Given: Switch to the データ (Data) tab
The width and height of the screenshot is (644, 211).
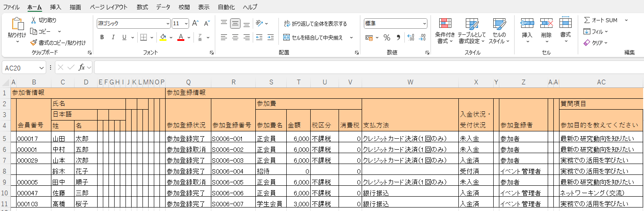Looking at the screenshot, I should tap(163, 7).
